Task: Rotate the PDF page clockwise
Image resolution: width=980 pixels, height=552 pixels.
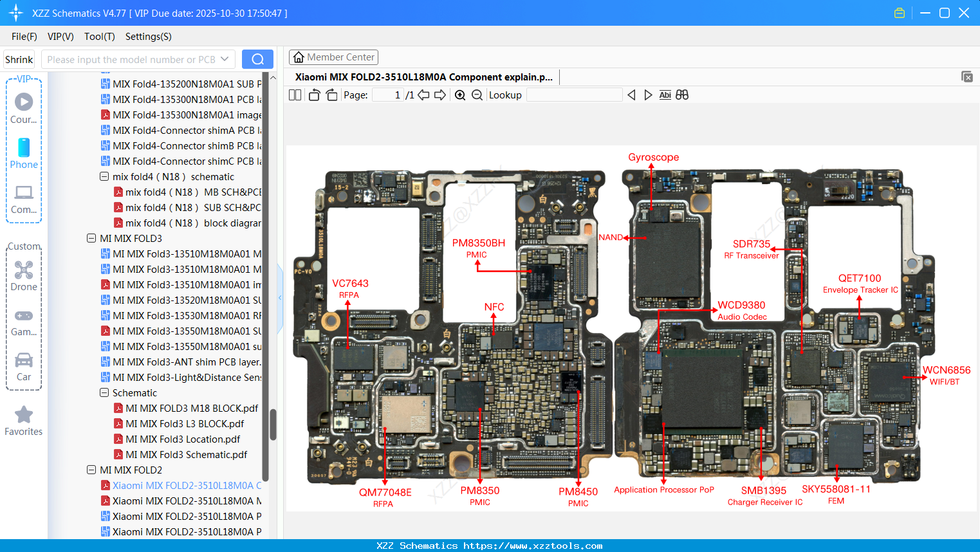Action: point(331,95)
